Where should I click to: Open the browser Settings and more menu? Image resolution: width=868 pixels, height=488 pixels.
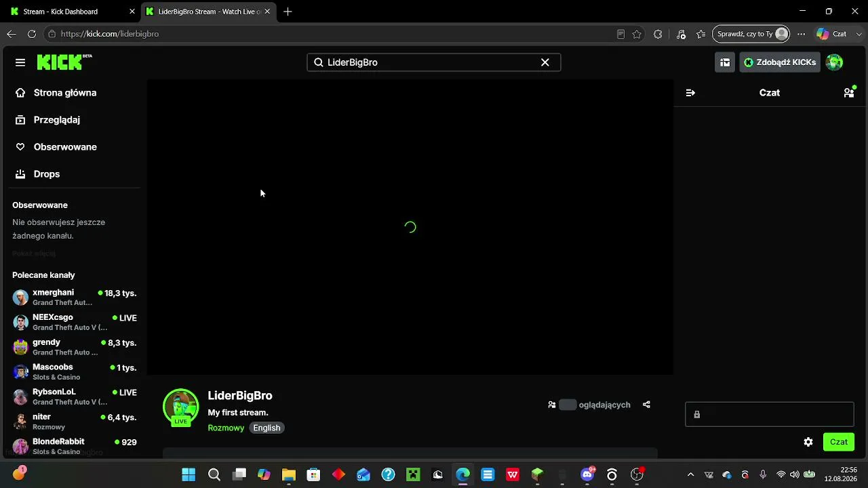coord(802,34)
